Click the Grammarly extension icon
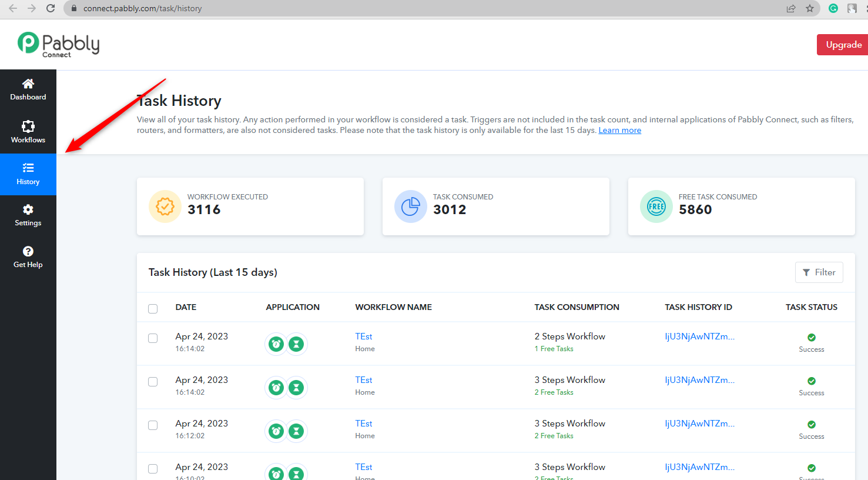Screen dimensions: 868x480 [x=833, y=8]
